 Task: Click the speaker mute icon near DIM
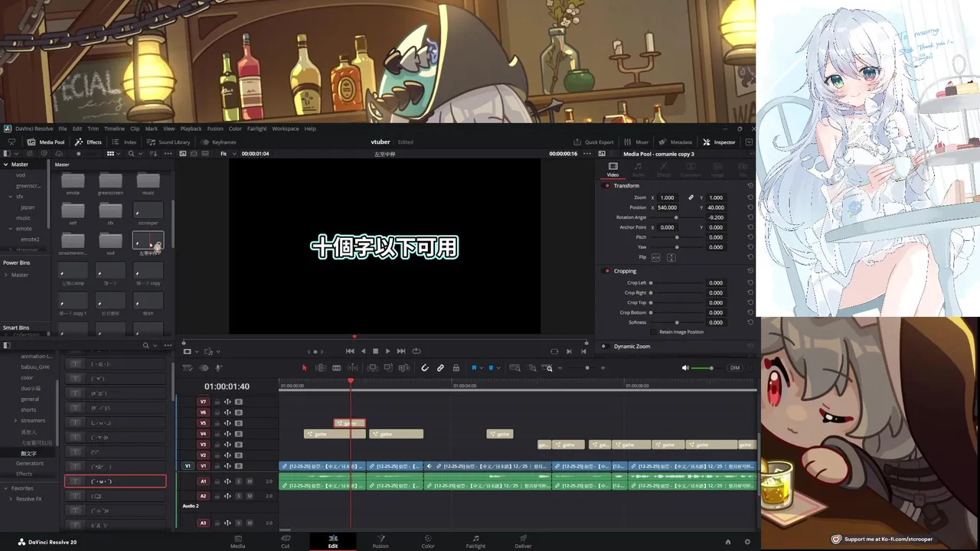point(685,368)
